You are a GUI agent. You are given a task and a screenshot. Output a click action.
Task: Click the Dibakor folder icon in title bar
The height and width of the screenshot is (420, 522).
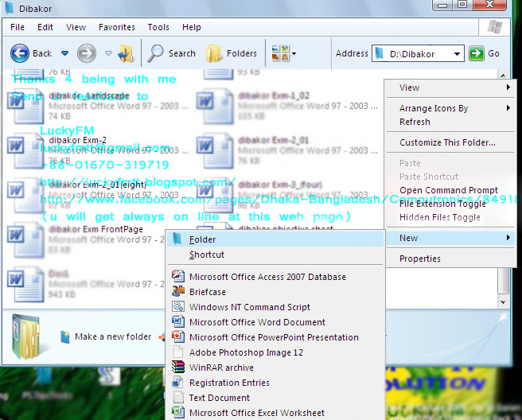click(x=9, y=8)
